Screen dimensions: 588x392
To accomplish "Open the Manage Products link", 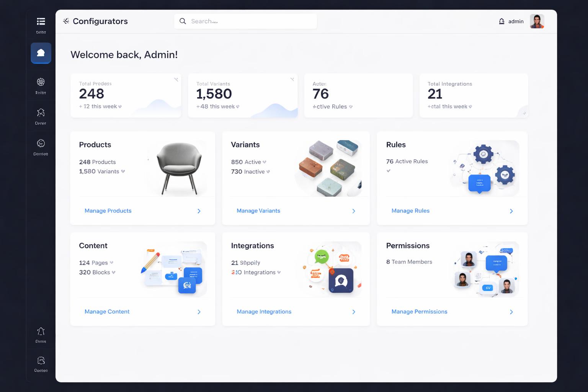I will click(108, 211).
